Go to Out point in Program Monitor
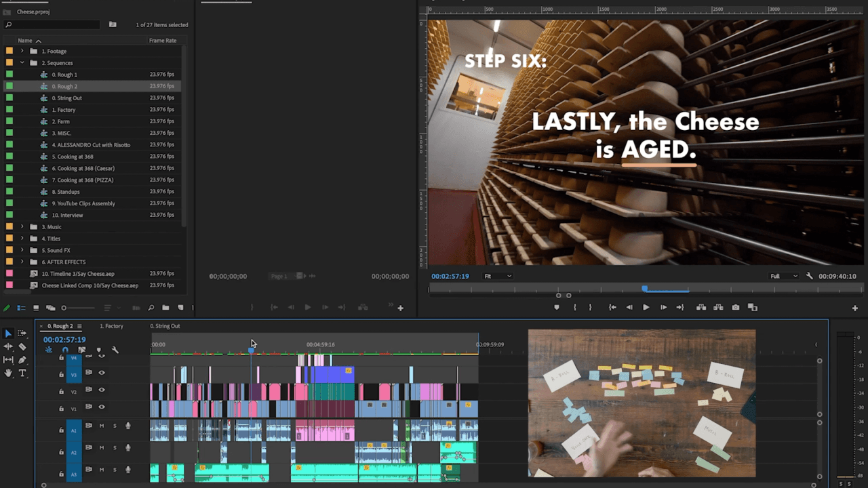This screenshot has width=868, height=488. click(x=680, y=307)
